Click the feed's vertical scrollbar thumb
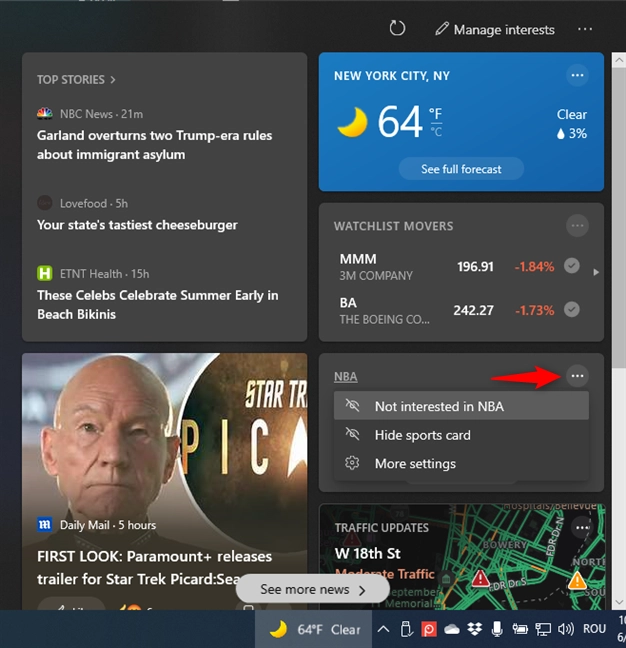The height and width of the screenshot is (648, 626). click(x=619, y=218)
